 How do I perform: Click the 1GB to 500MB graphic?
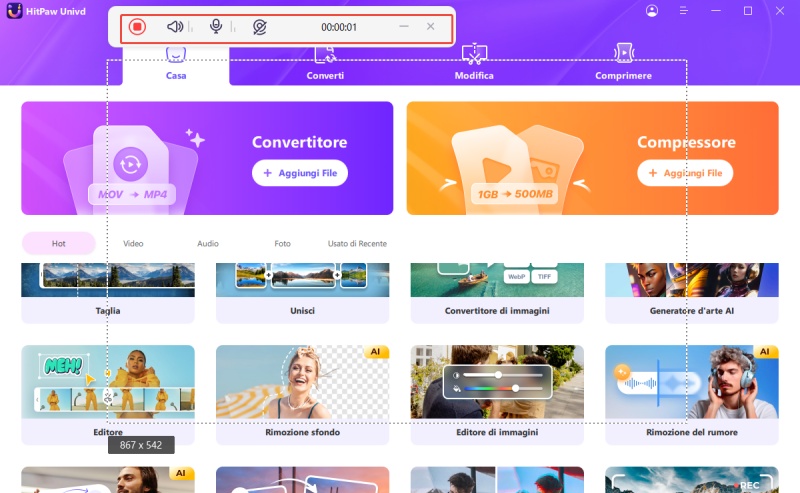(x=515, y=194)
